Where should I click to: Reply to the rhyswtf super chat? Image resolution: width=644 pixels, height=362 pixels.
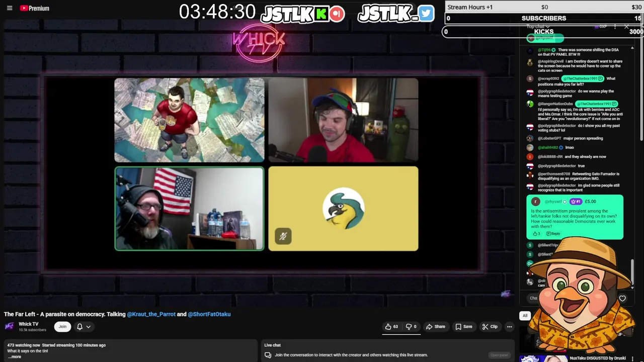(553, 234)
